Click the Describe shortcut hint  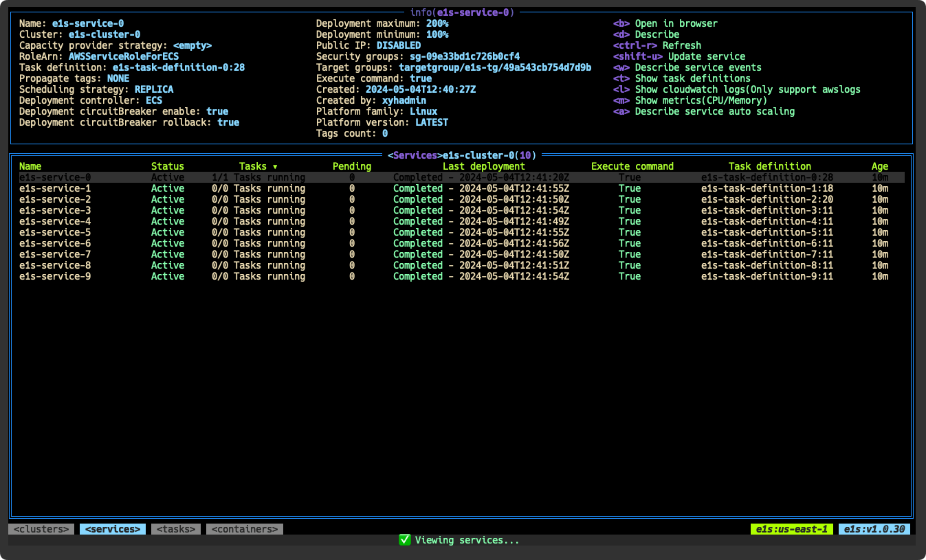[646, 34]
